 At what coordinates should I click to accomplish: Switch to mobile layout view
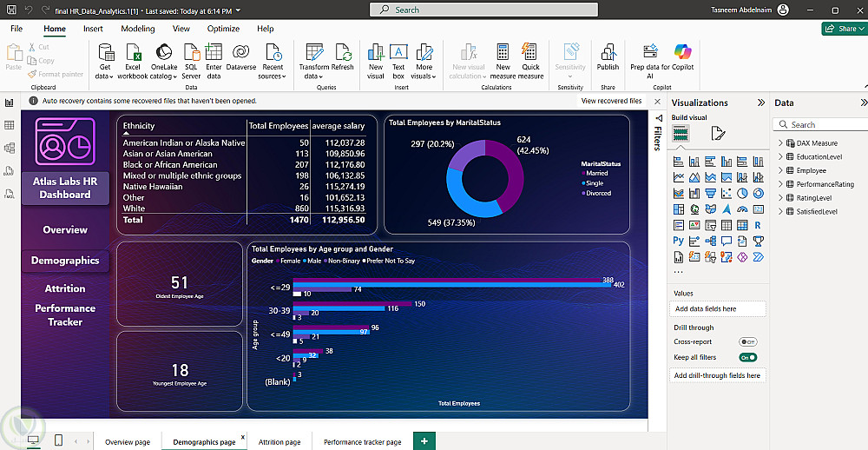tap(58, 440)
